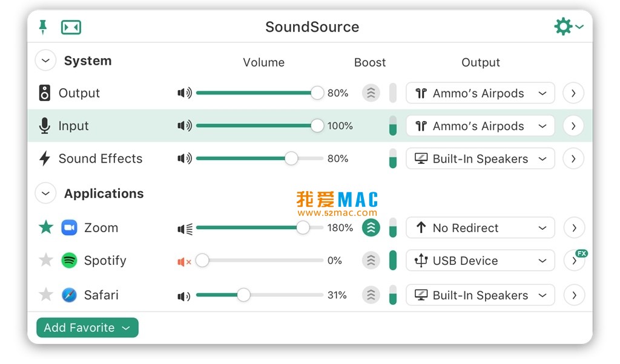Expand Output row details arrow
The width and height of the screenshot is (620, 364).
coord(574,93)
